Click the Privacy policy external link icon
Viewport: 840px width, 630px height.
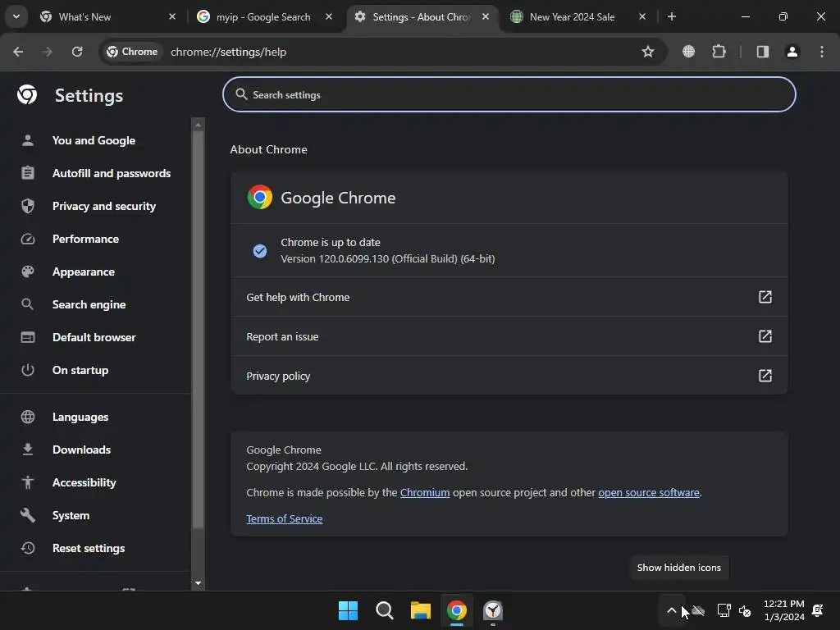tap(765, 376)
